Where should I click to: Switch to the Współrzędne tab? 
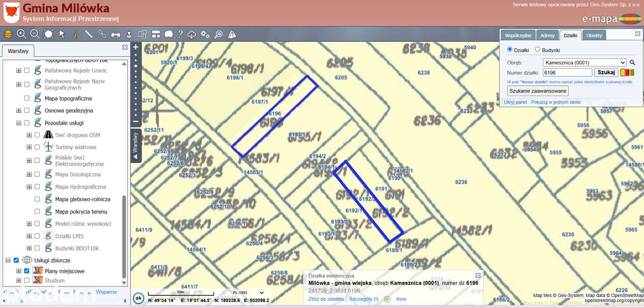point(518,35)
